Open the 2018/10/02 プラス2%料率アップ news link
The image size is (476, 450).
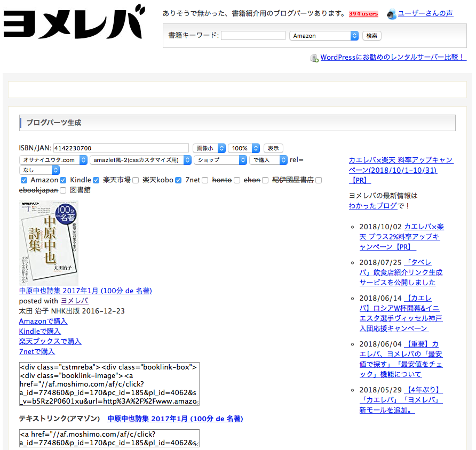point(402,237)
